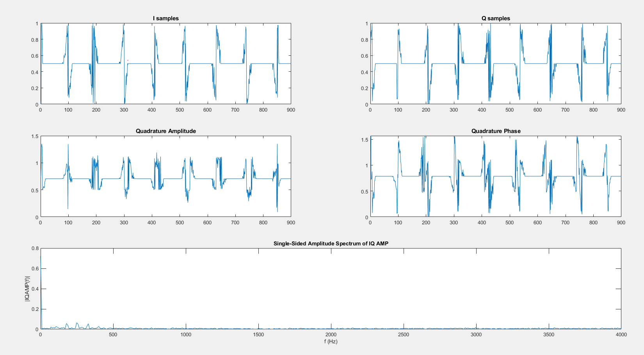Click the |IQAMP(f)| y-axis label
Screen dimensions: 644x355
27,288
